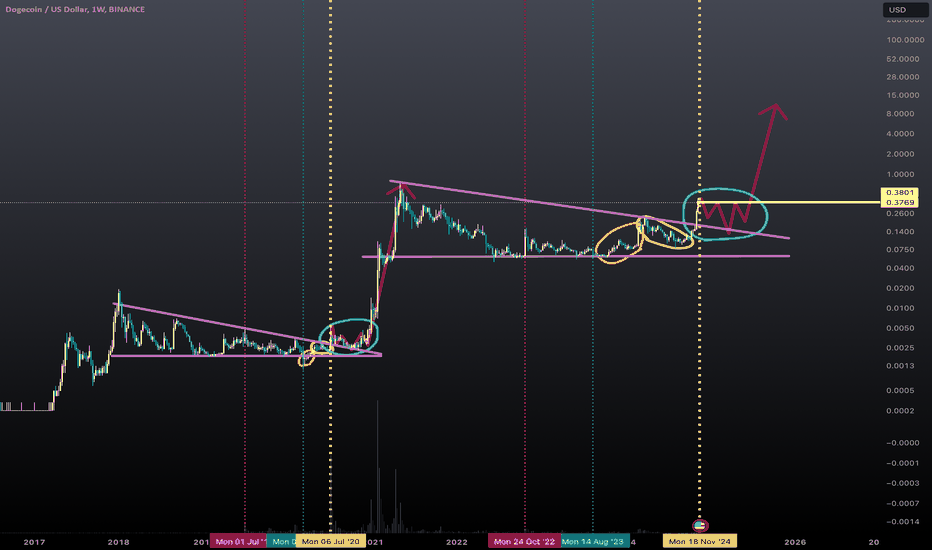
Task: Click the 2018 year on the time axis
Action: (118, 542)
